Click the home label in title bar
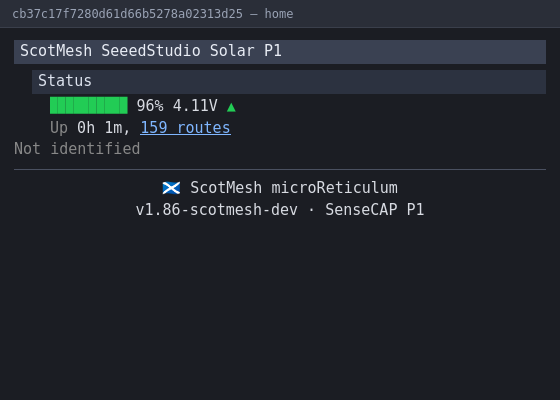Image resolution: width=560 pixels, height=400 pixels. pyautogui.click(x=279, y=14)
